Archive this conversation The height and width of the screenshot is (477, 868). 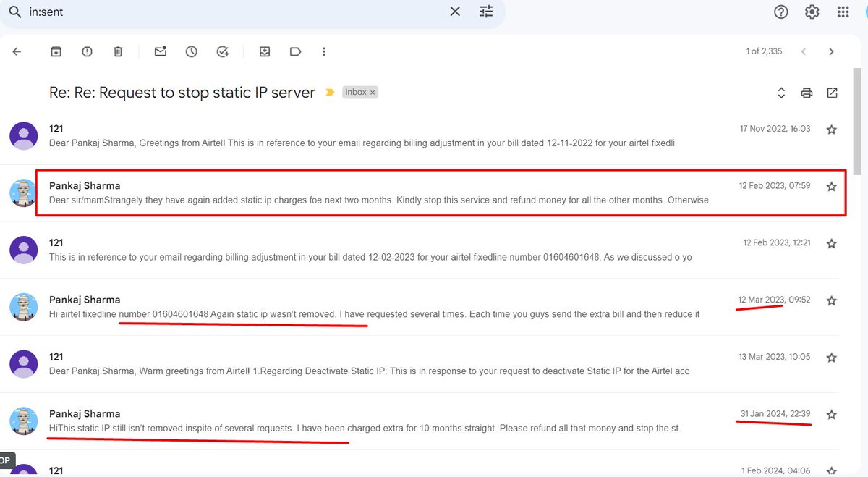[x=56, y=51]
